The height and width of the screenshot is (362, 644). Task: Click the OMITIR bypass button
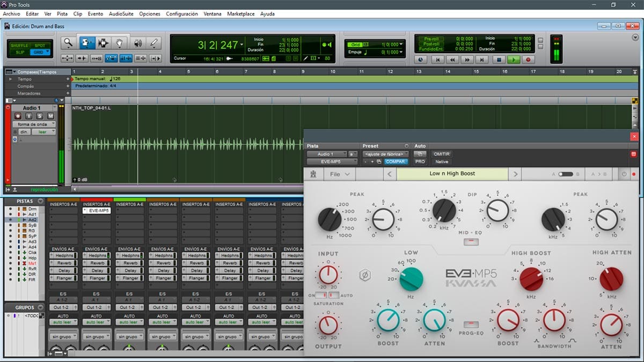tap(441, 154)
